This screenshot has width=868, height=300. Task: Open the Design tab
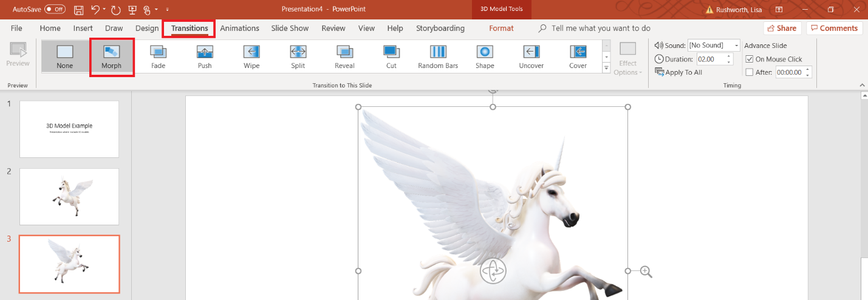coord(147,28)
